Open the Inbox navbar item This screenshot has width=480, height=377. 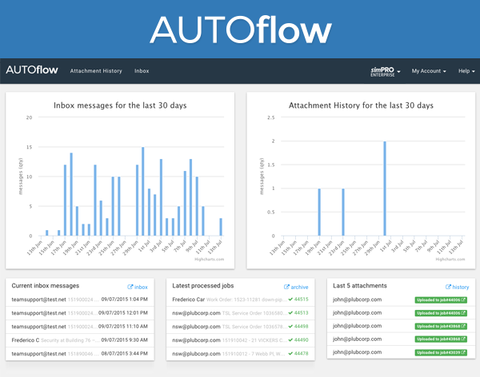click(142, 71)
